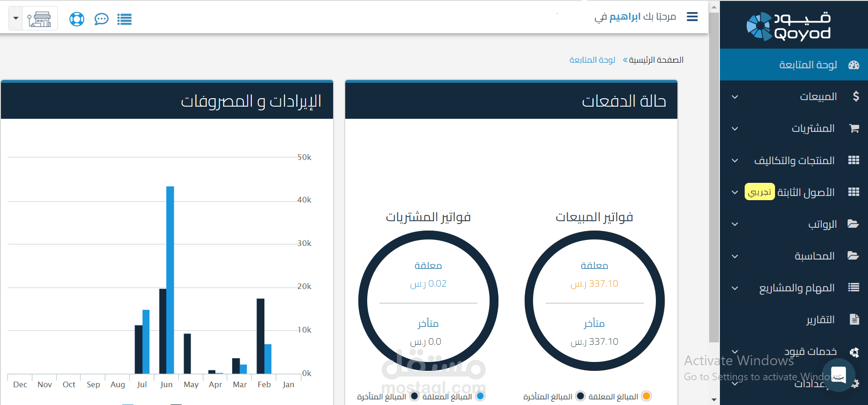Click the sales invoices pending amount 337.10
Image resolution: width=868 pixels, height=405 pixels.
coord(594,284)
